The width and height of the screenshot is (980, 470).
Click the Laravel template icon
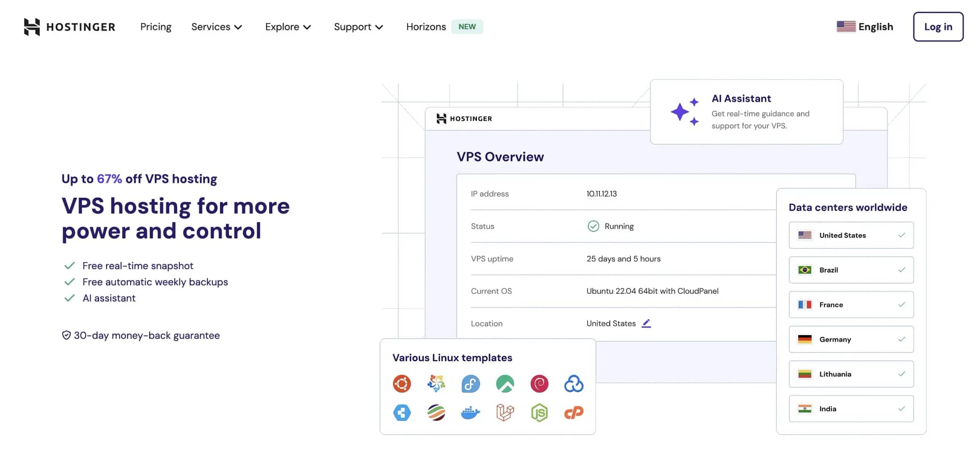tap(505, 412)
